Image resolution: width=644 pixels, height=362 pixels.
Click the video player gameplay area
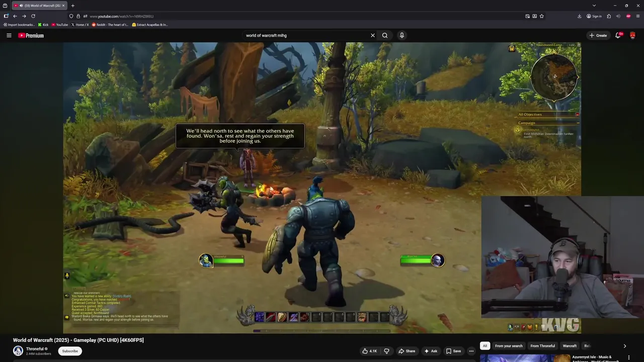(x=322, y=188)
